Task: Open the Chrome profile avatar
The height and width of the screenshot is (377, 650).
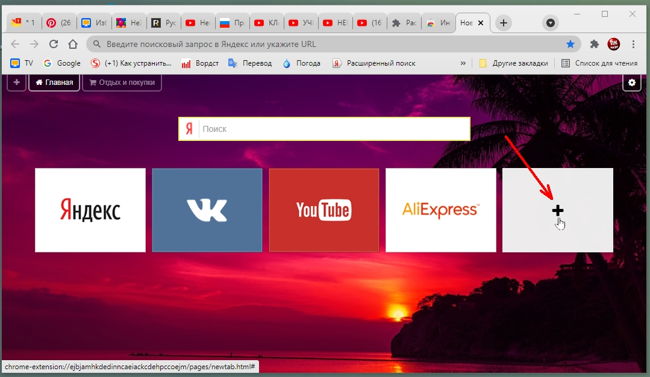Action: click(x=614, y=44)
